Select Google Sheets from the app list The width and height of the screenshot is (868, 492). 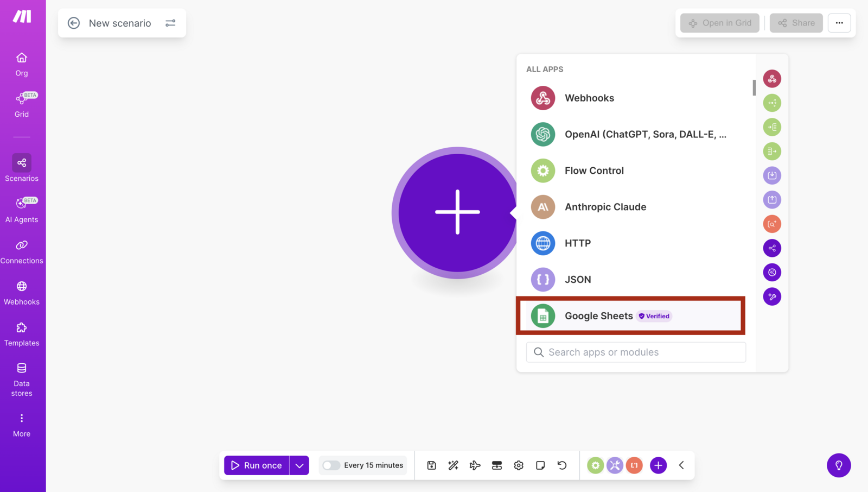click(631, 316)
